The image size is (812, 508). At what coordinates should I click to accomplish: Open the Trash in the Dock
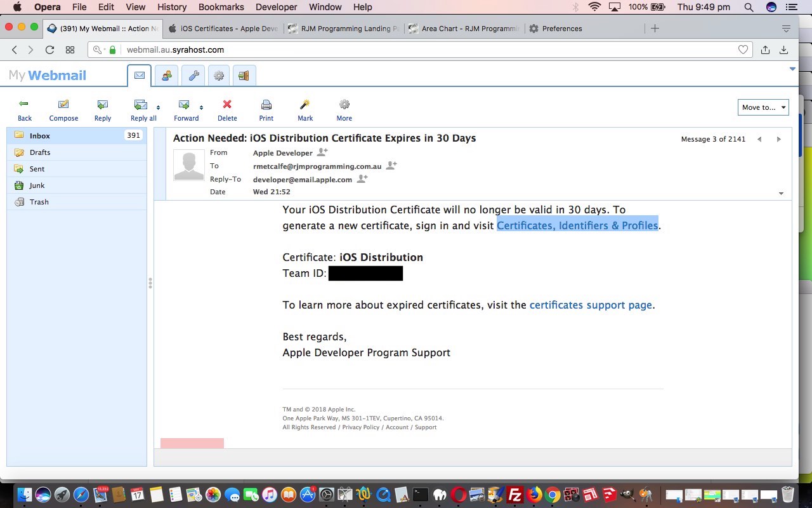point(787,495)
